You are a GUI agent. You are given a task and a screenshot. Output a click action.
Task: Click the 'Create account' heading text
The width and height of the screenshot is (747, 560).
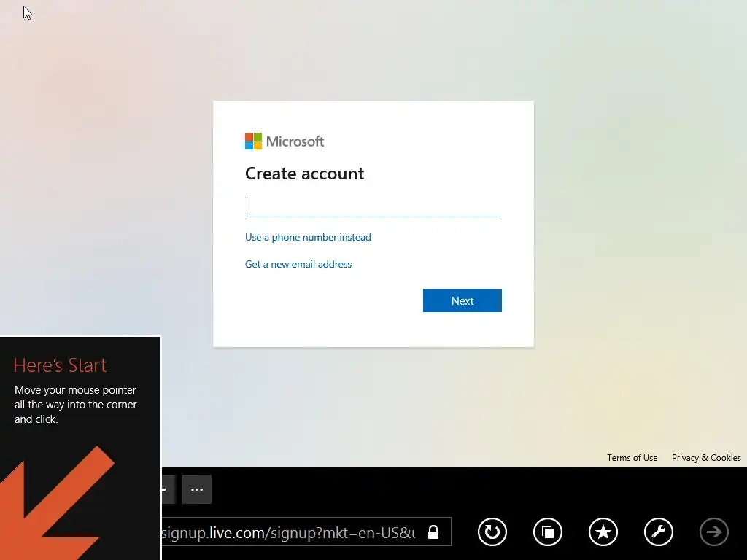pyautogui.click(x=304, y=174)
